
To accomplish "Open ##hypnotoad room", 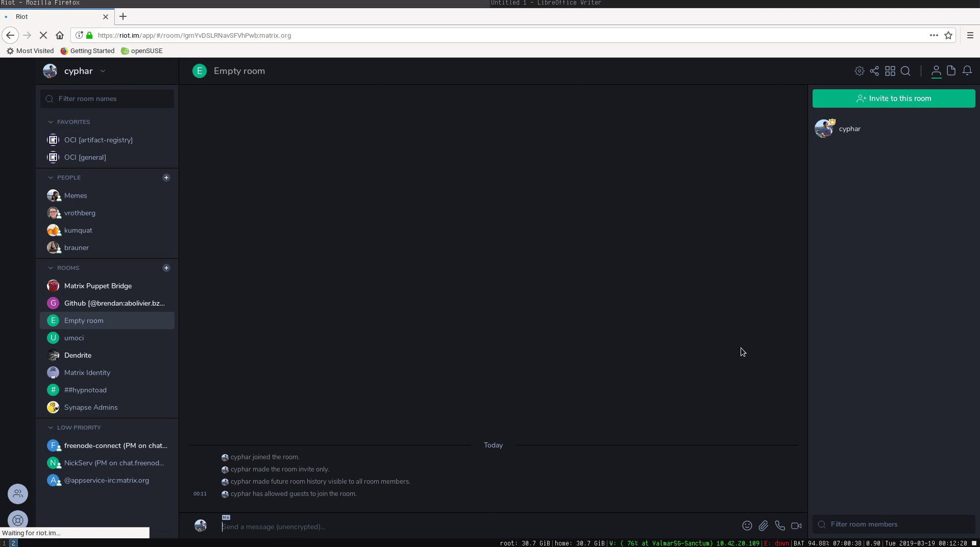I will pyautogui.click(x=107, y=390).
